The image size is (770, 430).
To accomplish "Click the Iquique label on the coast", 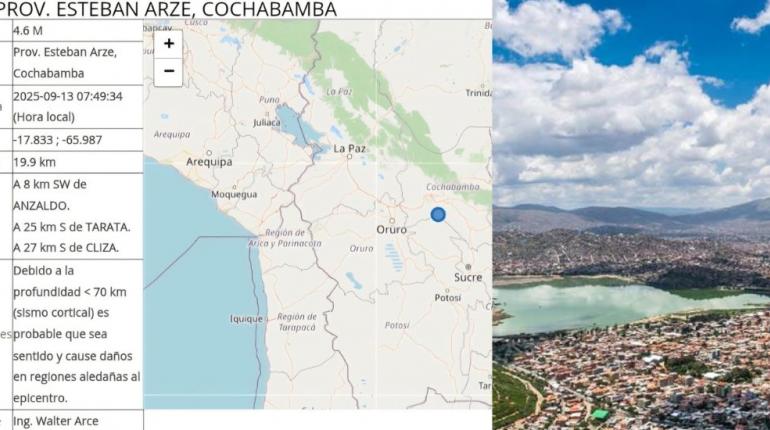I will point(246,319).
